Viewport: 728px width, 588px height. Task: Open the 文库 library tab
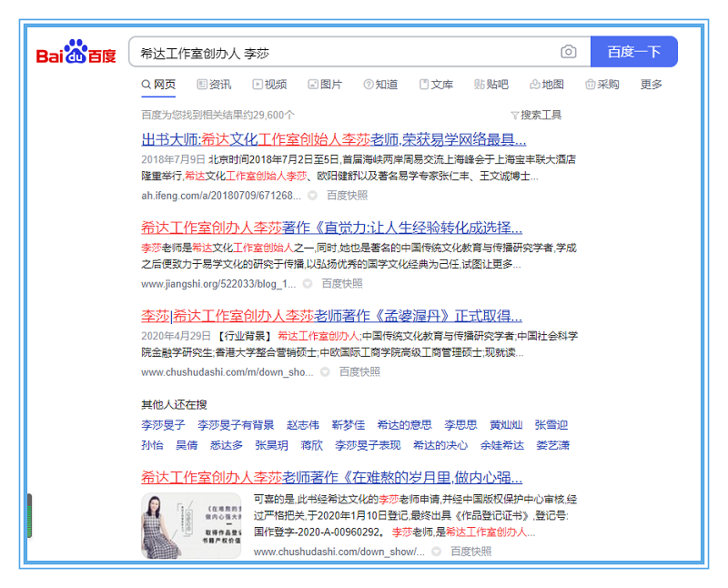coord(436,85)
